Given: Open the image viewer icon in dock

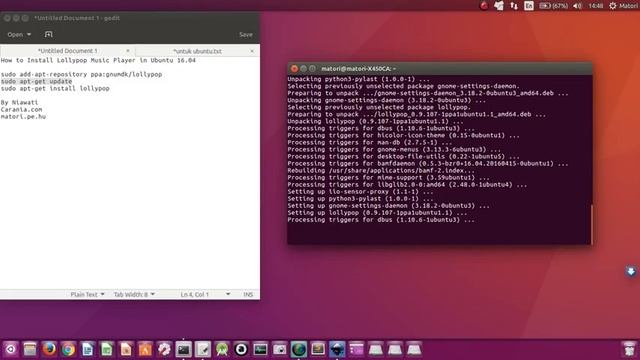Looking at the screenshot, I should 318,349.
